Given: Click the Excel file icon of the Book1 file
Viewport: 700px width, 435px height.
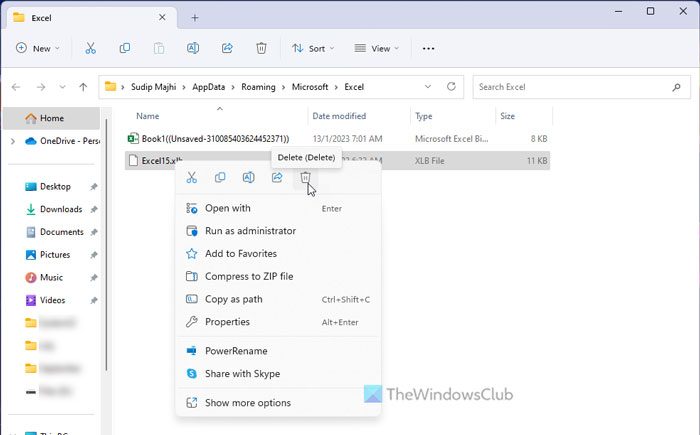Looking at the screenshot, I should (x=133, y=138).
